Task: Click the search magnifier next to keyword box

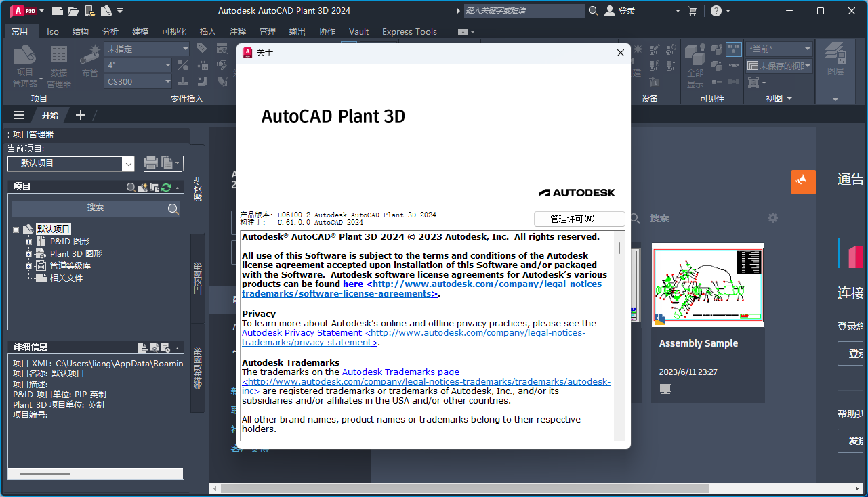Action: pyautogui.click(x=594, y=11)
